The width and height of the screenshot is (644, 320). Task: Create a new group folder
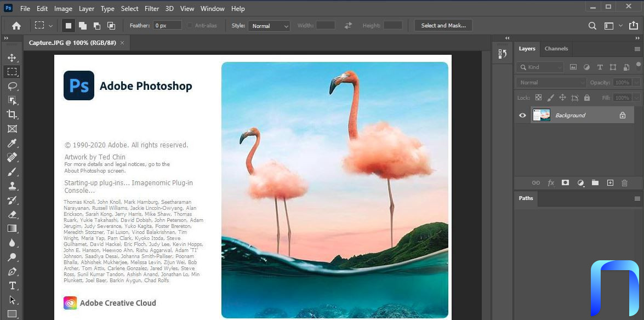click(x=595, y=183)
